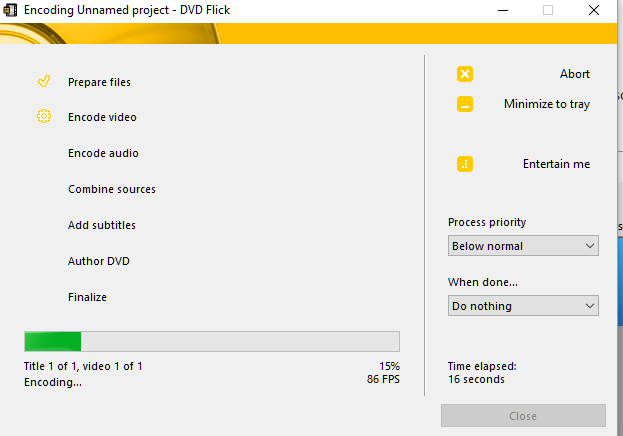Click the Finalize step

[87, 297]
